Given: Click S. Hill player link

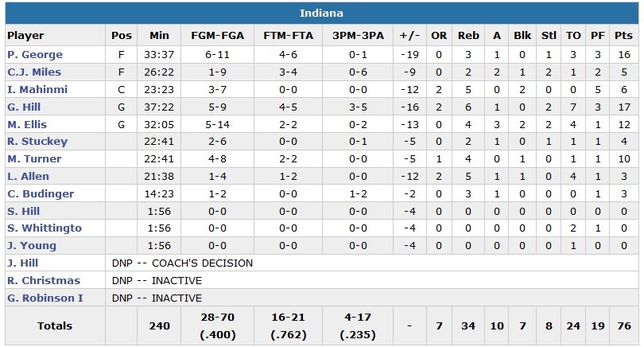Looking at the screenshot, I should tap(24, 211).
